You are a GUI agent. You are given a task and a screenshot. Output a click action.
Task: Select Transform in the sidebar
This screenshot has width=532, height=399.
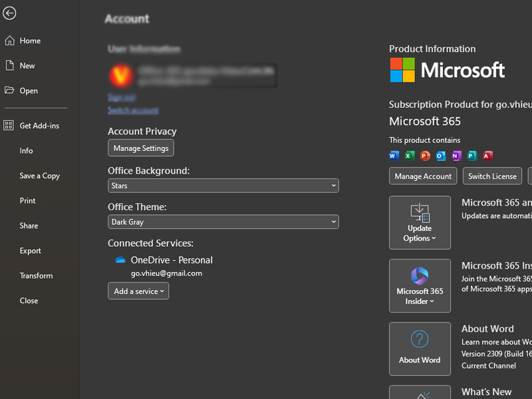click(37, 275)
